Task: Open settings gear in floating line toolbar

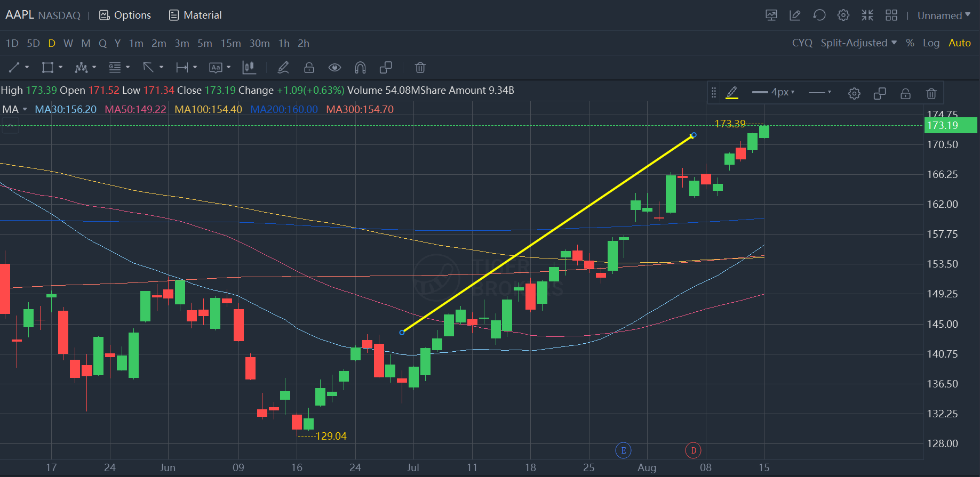Action: [x=854, y=93]
